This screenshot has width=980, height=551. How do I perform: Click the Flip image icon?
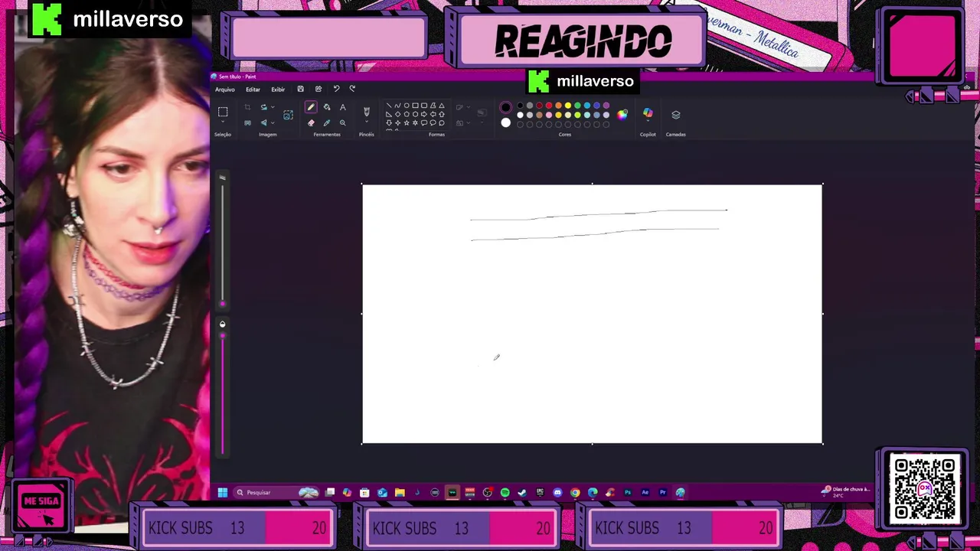click(264, 122)
